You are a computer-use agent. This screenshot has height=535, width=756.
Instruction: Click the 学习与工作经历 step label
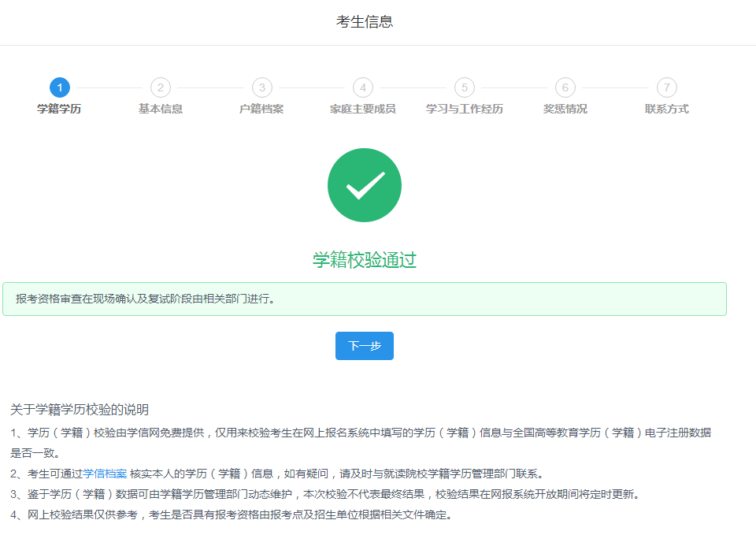(x=465, y=109)
